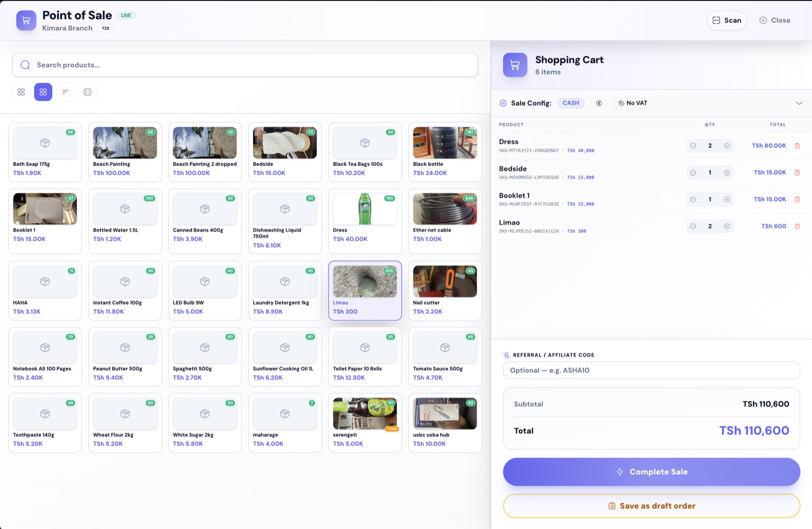Add Toilet Paper 10 Rolls

[x=365, y=356]
